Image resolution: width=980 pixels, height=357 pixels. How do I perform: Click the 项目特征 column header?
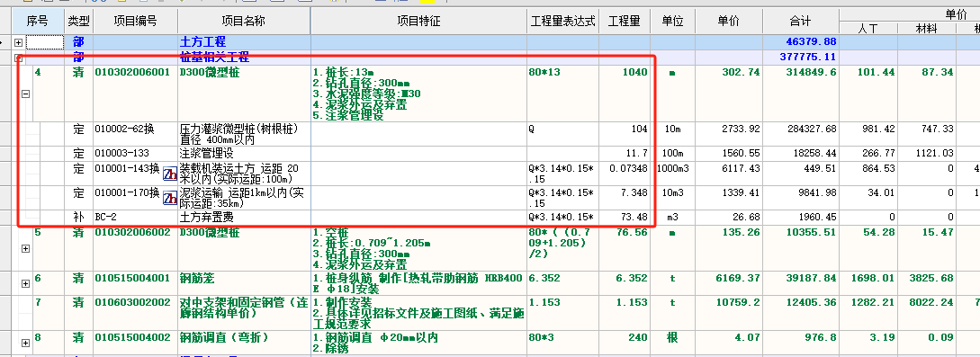click(418, 22)
